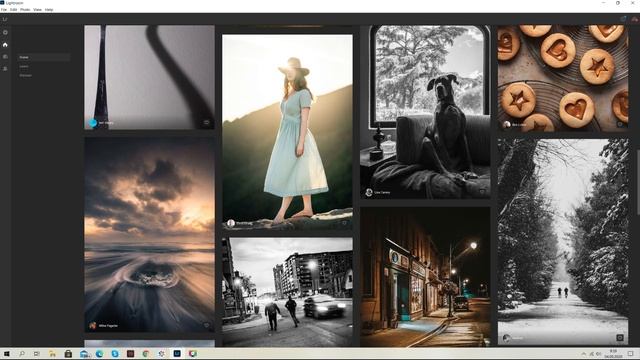
Task: Click the Add Photos icon in the sidebar
Action: (x=5, y=32)
